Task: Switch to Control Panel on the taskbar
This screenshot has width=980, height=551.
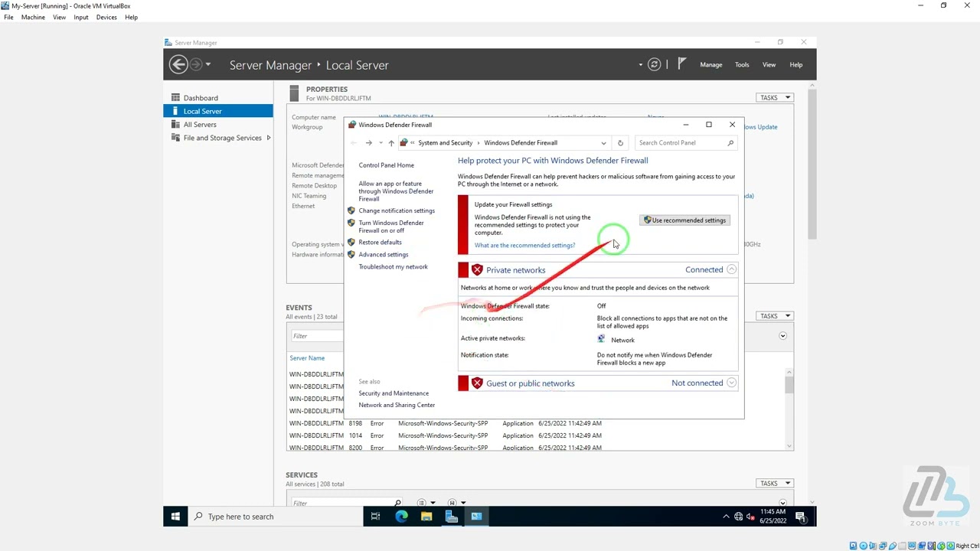Action: tap(476, 517)
